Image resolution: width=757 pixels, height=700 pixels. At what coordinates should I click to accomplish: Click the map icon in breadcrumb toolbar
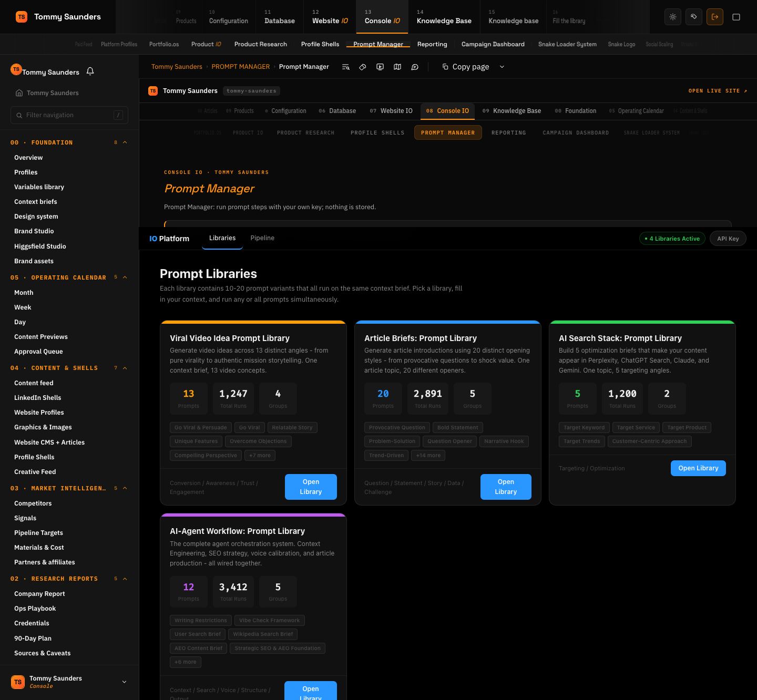(397, 67)
